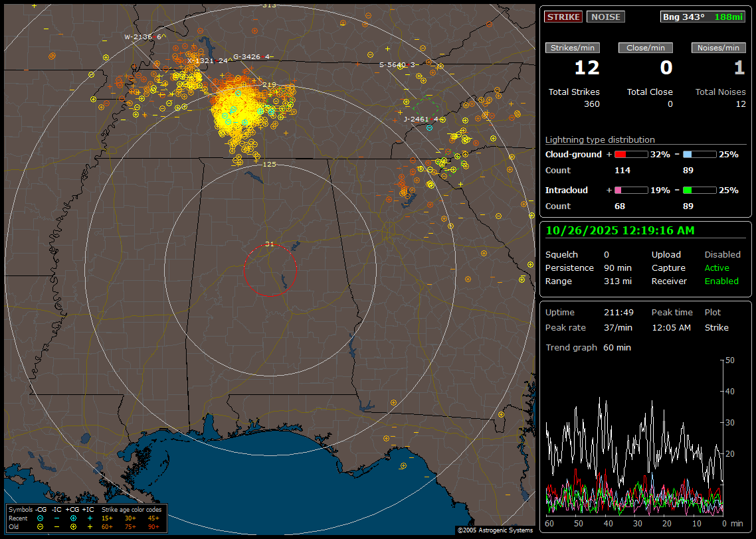Click the STRIKE indicator button

pos(563,17)
